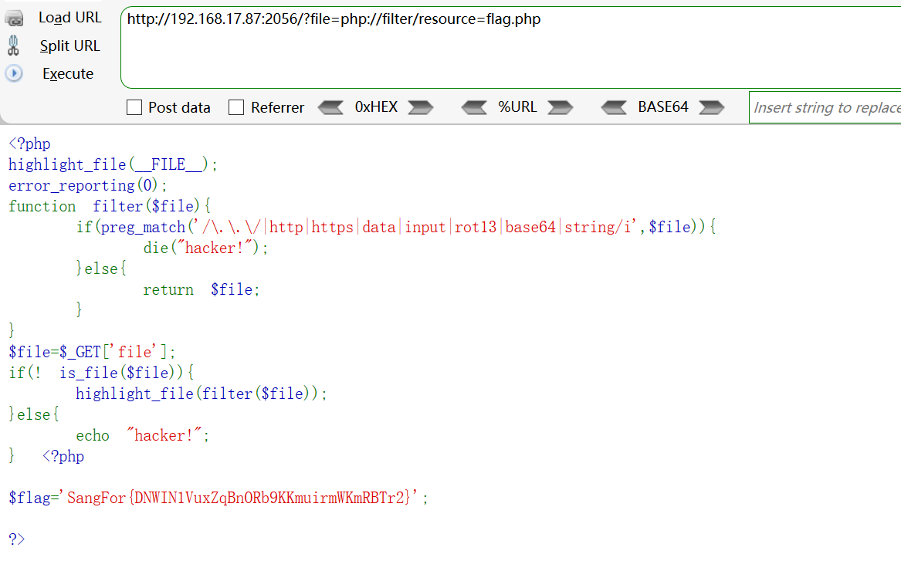
Task: Focus the URL text box containing flag.php
Action: click(511, 48)
